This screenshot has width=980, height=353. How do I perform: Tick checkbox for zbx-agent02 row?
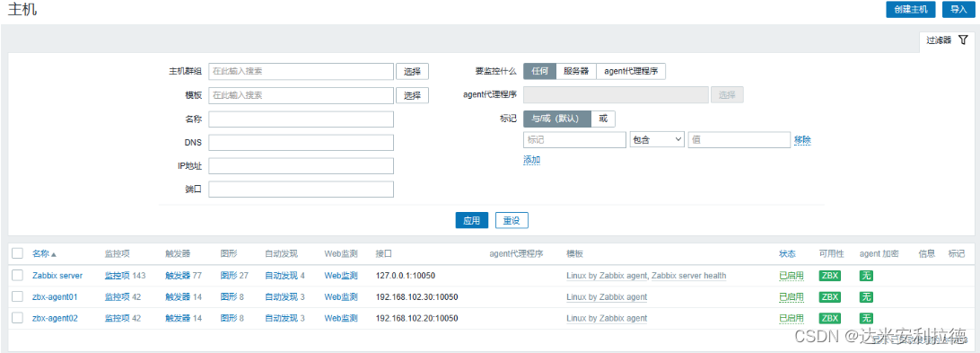[18, 318]
